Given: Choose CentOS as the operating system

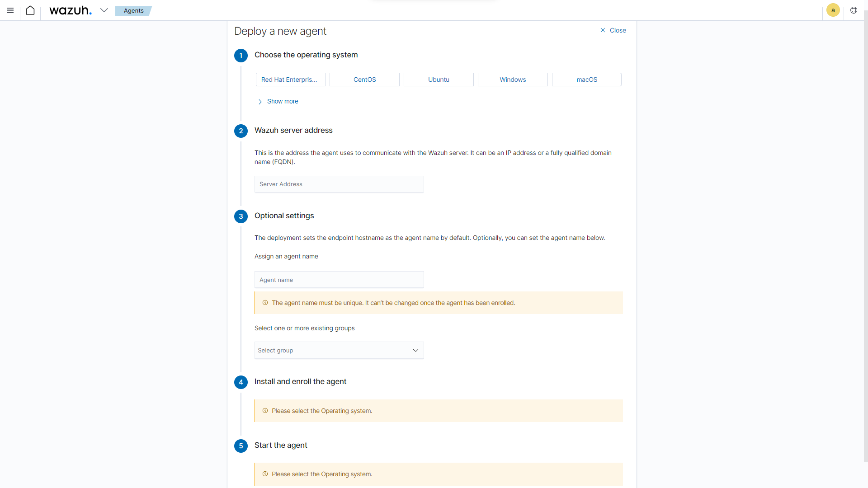Looking at the screenshot, I should tap(364, 80).
